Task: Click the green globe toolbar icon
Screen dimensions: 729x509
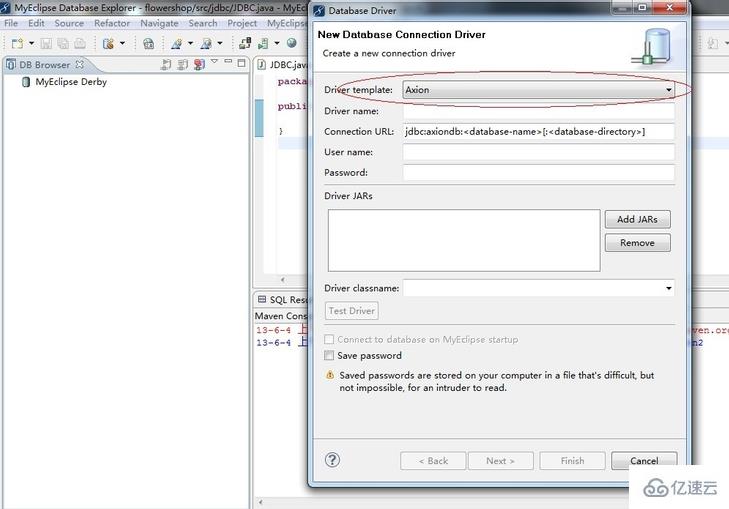Action: (292, 43)
